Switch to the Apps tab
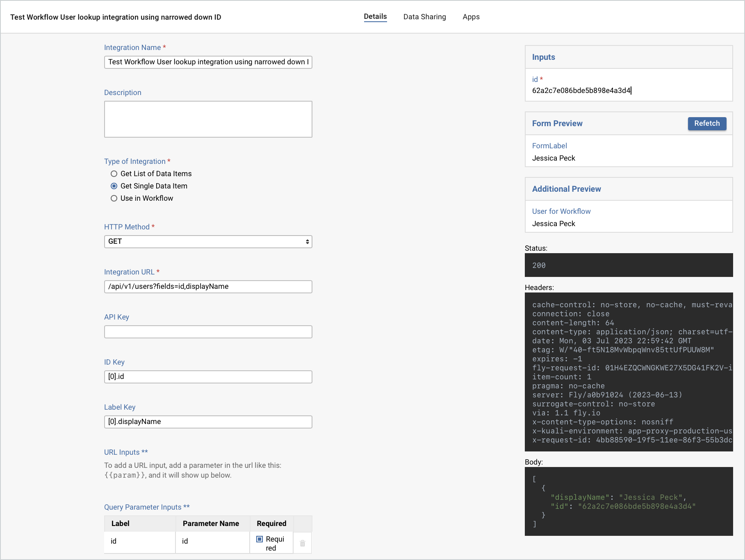 (471, 17)
